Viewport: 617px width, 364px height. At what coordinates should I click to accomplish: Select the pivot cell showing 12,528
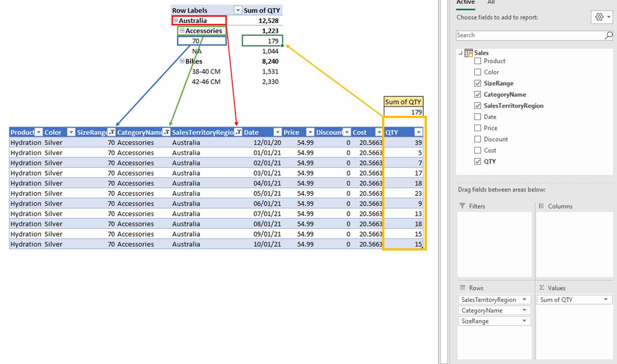(x=268, y=21)
